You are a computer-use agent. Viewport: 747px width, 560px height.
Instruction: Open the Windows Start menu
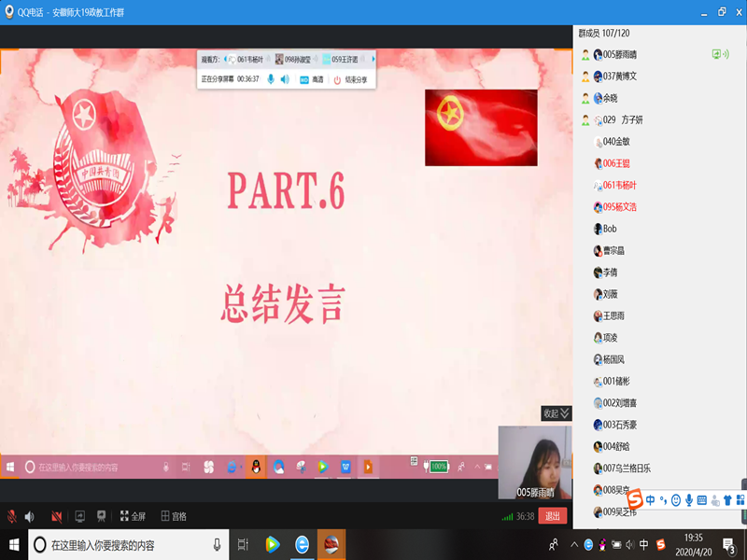pos(14,544)
